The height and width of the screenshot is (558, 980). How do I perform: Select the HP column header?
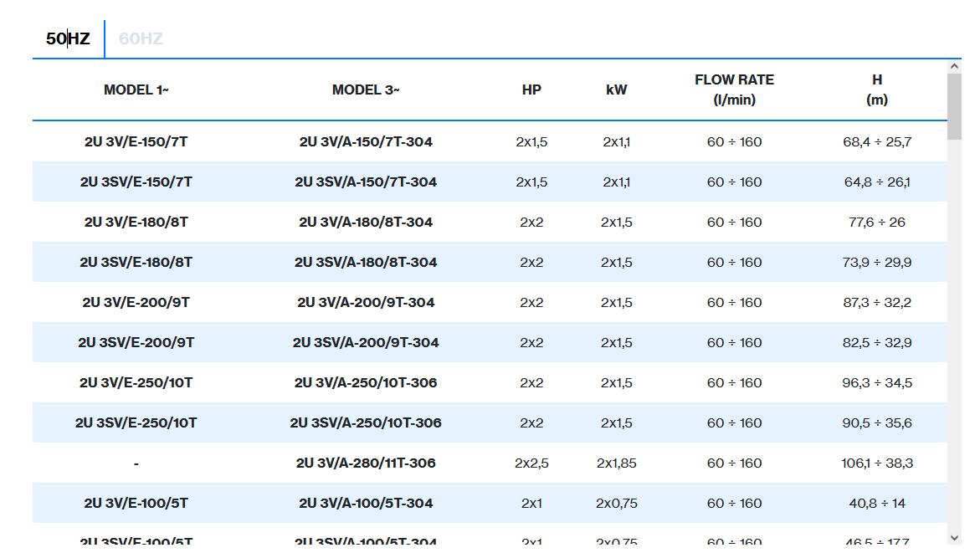click(531, 90)
